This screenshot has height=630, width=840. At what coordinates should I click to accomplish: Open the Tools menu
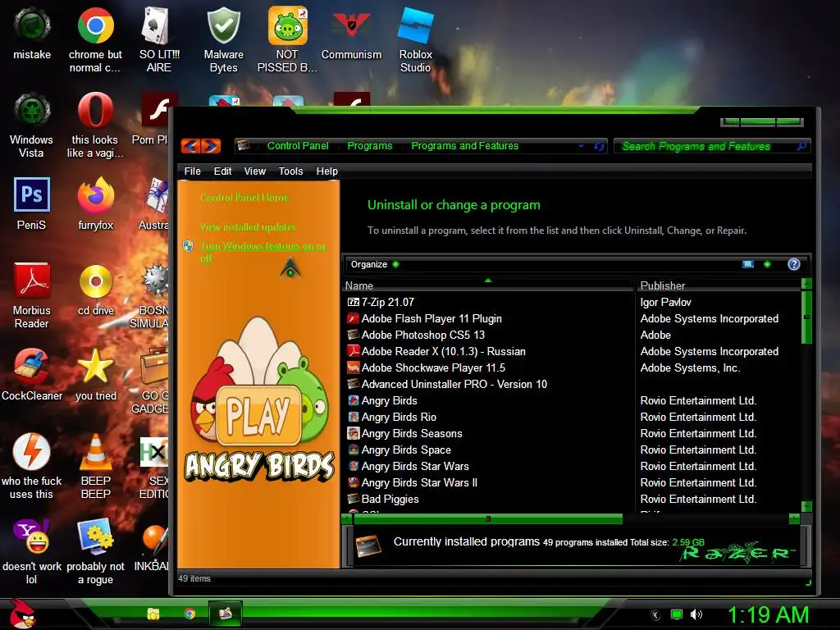point(291,171)
